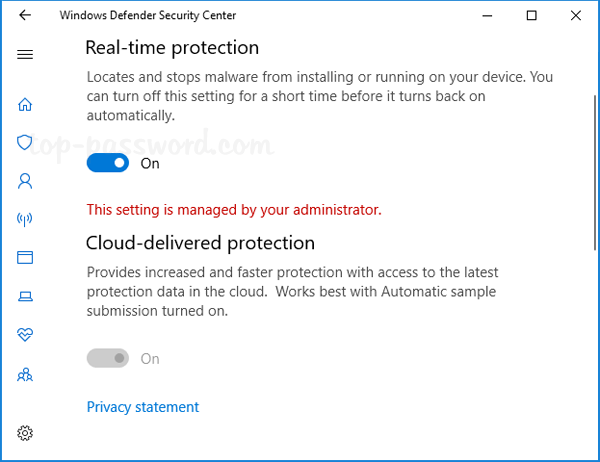This screenshot has height=462, width=600.
Task: Open Settings gear in sidebar
Action: click(x=25, y=433)
